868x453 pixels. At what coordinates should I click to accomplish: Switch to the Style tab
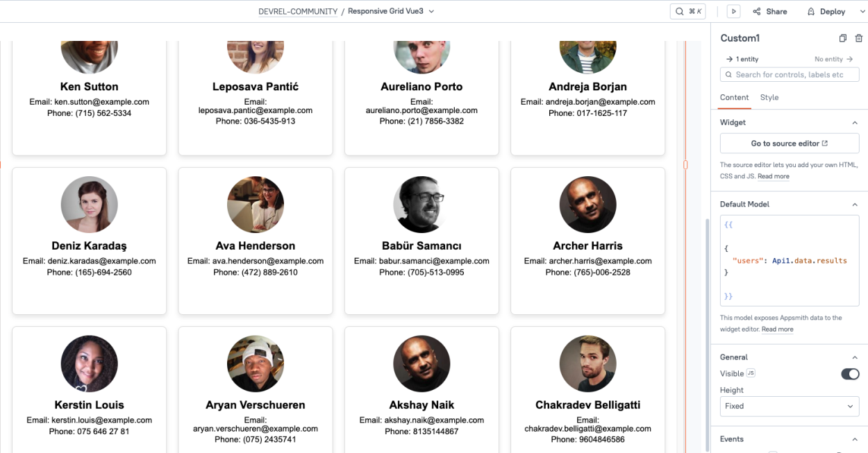point(769,98)
